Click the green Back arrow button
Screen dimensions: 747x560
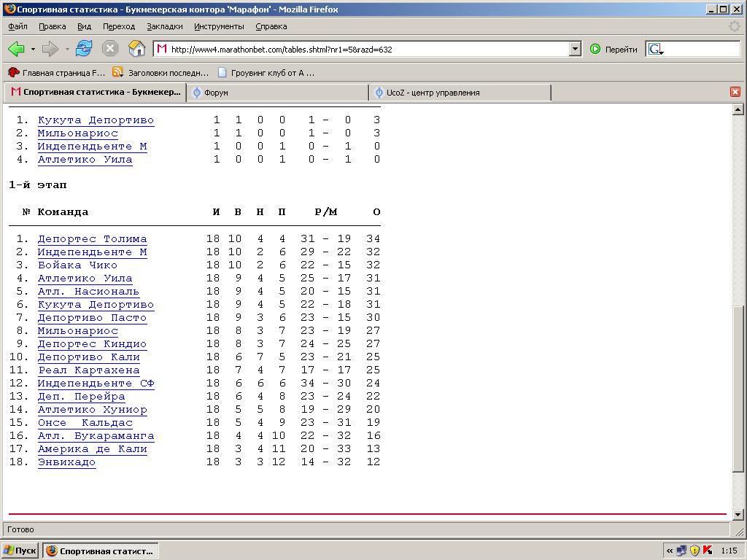tap(16, 49)
